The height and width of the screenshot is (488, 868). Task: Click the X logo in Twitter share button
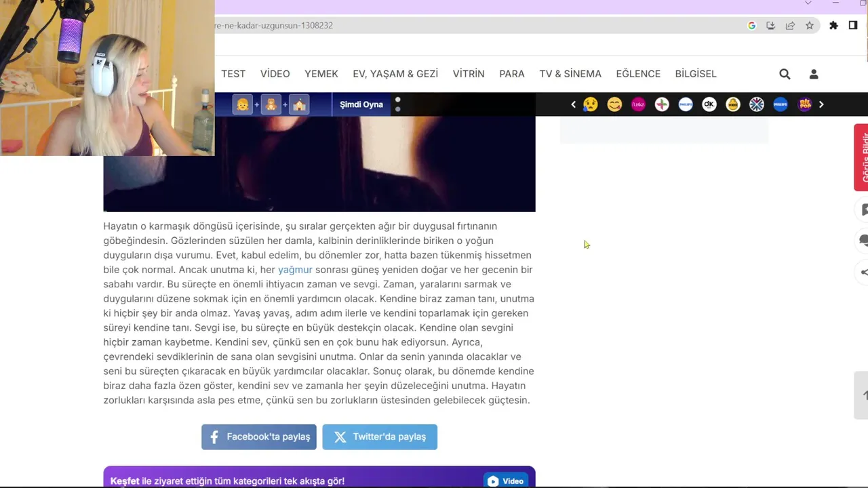click(x=340, y=437)
